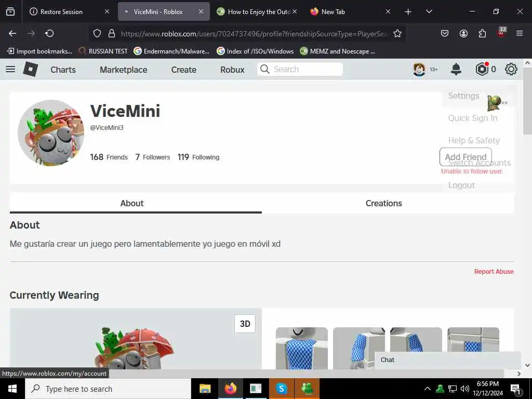View site security padlock information
Image resolution: width=532 pixels, height=399 pixels.
click(112, 33)
